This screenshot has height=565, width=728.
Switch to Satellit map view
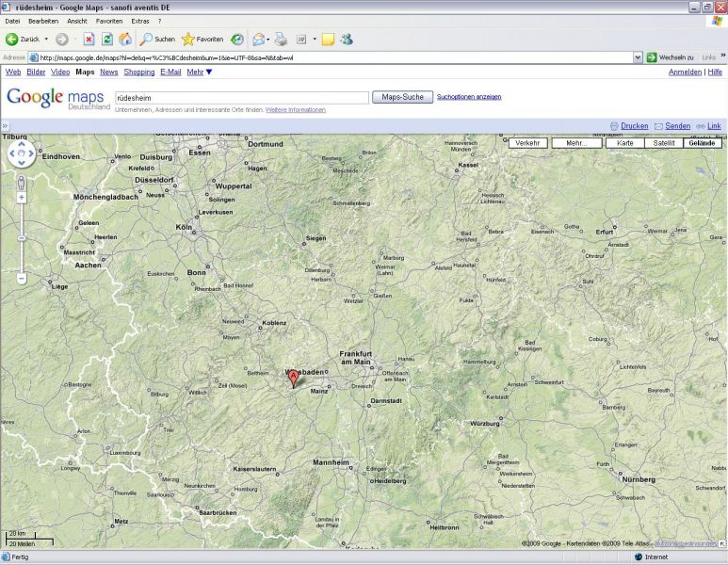[x=664, y=143]
